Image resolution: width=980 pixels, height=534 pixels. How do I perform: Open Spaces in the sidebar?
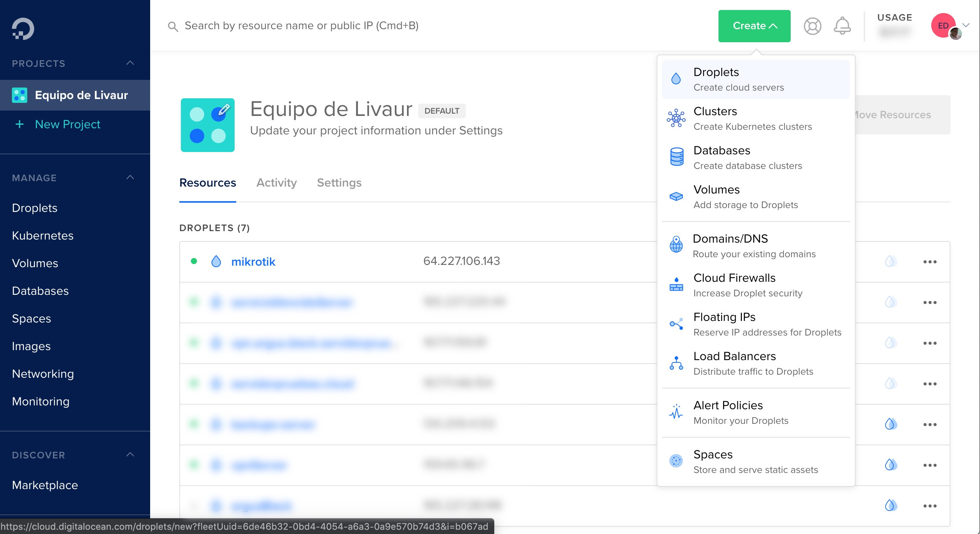coord(31,319)
